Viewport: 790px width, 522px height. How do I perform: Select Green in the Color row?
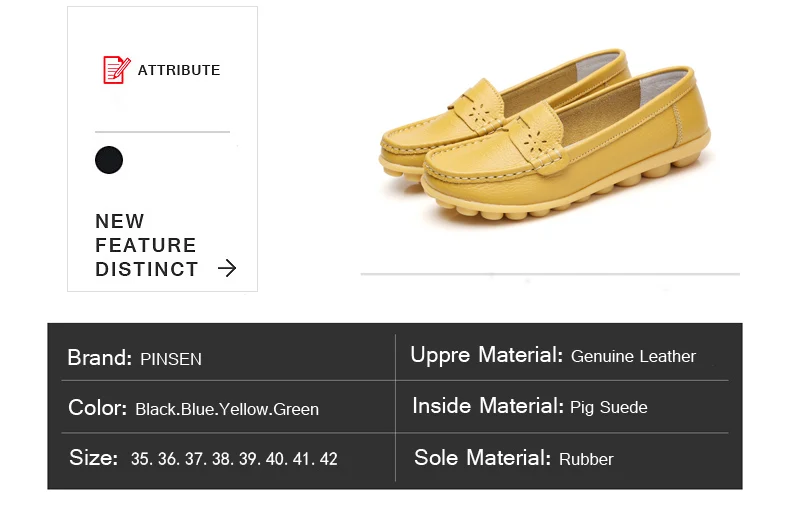[x=295, y=409]
